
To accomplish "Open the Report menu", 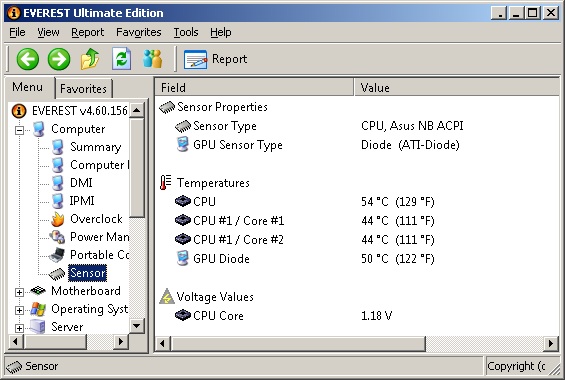I will click(x=88, y=32).
